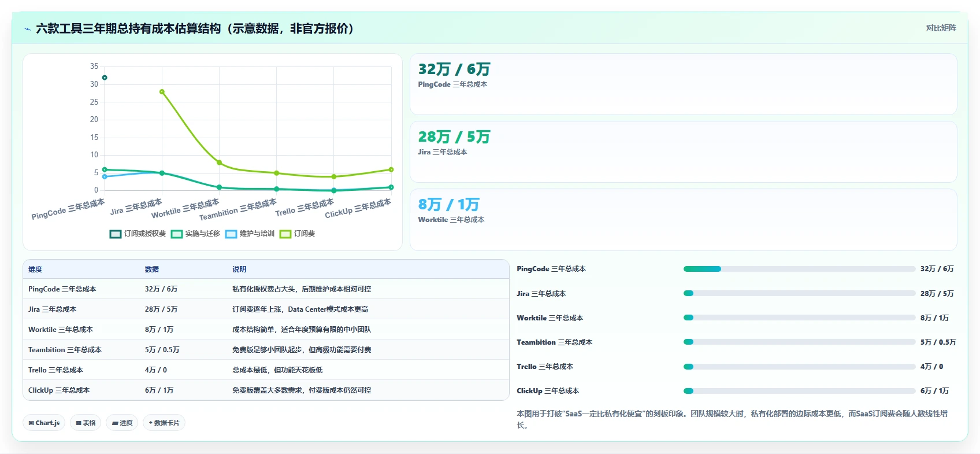This screenshot has width=980, height=454.
Task: Select the 8万 / 1万 Worktile card
Action: tap(683, 220)
